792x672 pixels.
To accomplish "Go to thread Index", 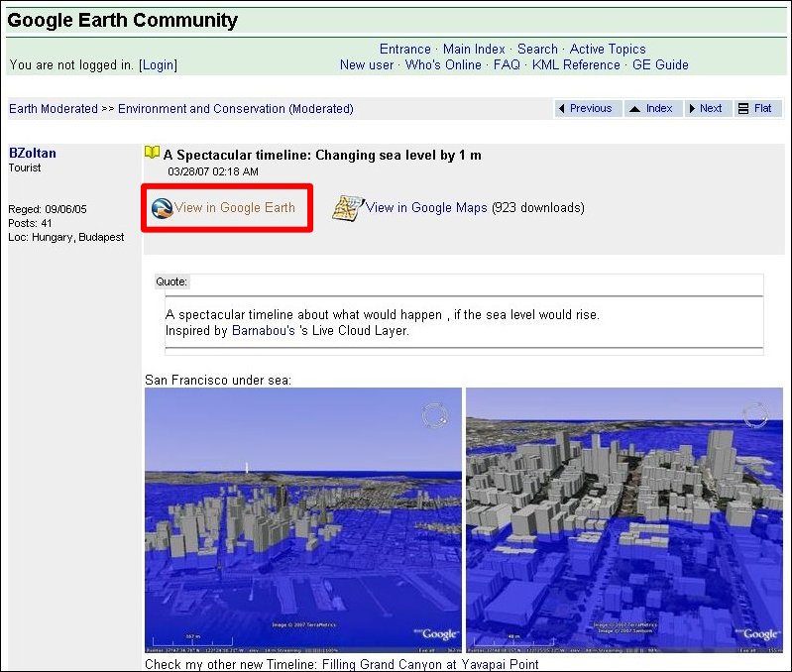I will pos(659,109).
